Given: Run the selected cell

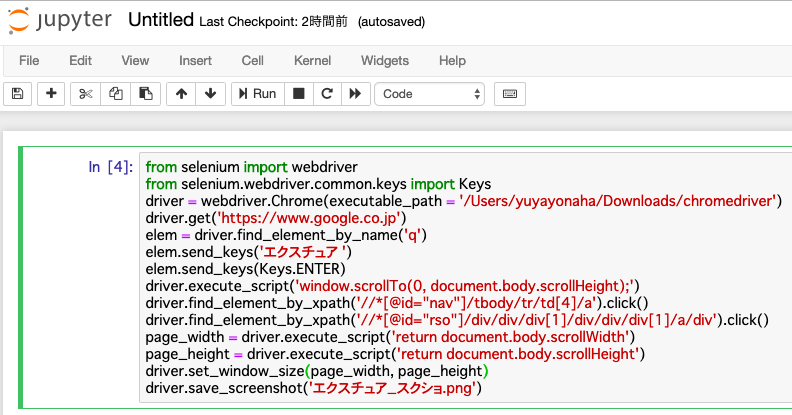Looking at the screenshot, I should 258,94.
